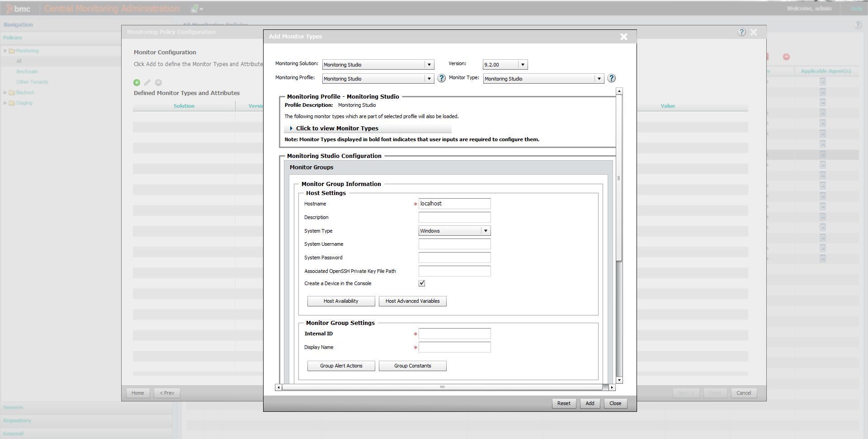Viewport: 868px width, 439px height.
Task: Click the Reset button
Action: click(x=564, y=403)
